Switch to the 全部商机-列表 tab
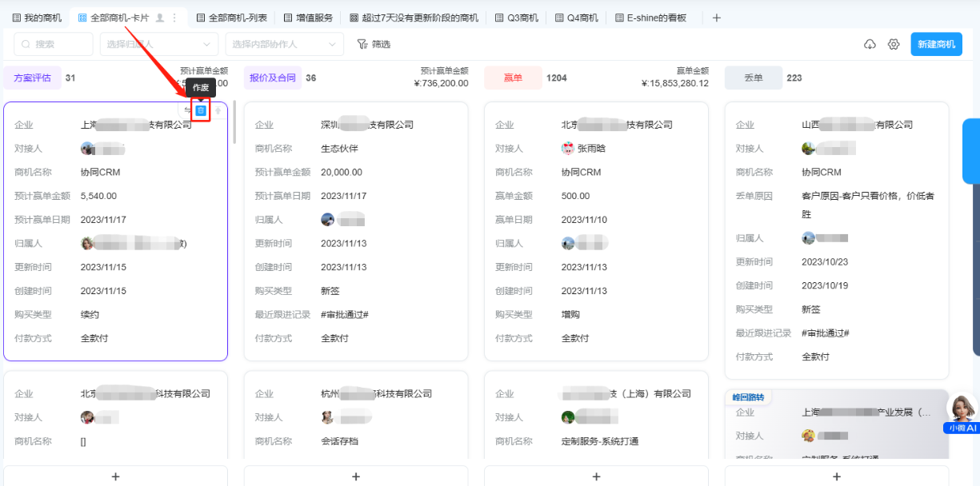 pyautogui.click(x=231, y=18)
